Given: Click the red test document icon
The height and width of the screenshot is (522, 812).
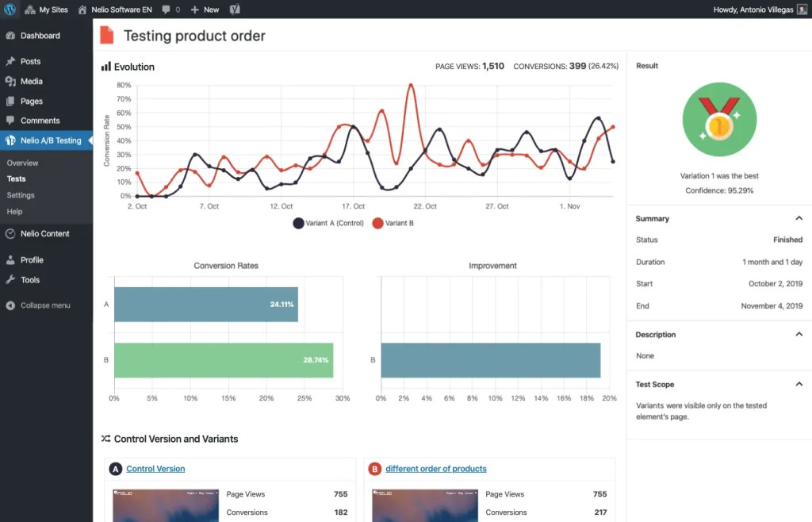Looking at the screenshot, I should point(107,35).
